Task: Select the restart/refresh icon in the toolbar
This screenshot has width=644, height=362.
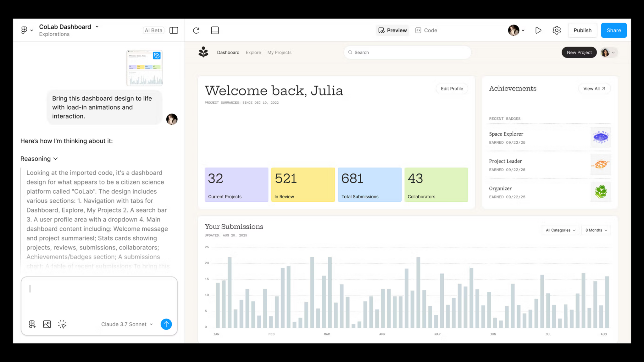Action: click(x=196, y=30)
